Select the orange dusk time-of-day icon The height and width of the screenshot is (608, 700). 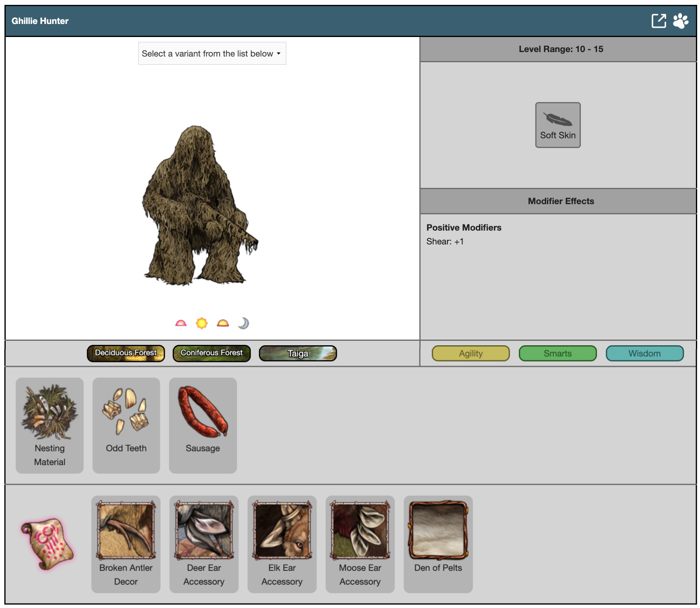(x=222, y=323)
